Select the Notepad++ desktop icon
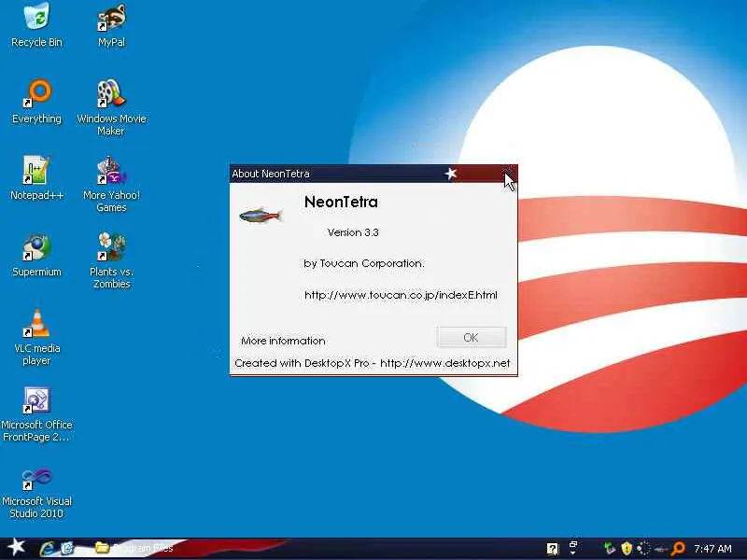 click(x=36, y=177)
